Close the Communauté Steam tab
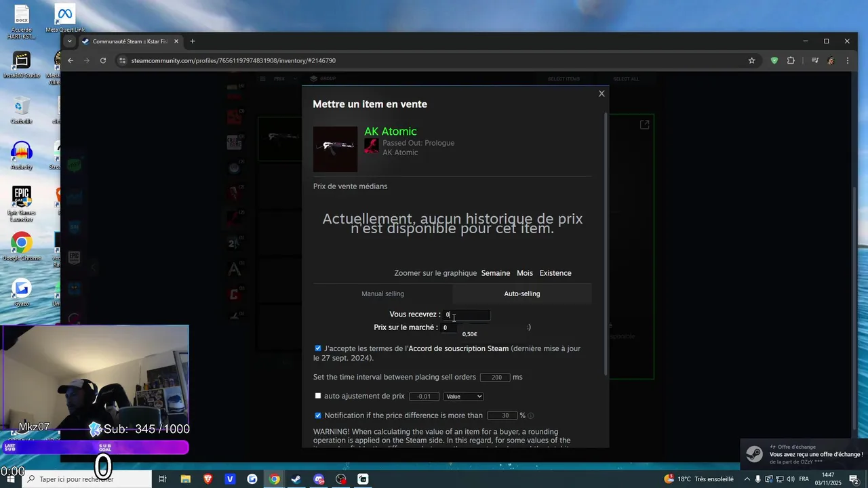Viewport: 868px width, 488px height. pos(176,41)
